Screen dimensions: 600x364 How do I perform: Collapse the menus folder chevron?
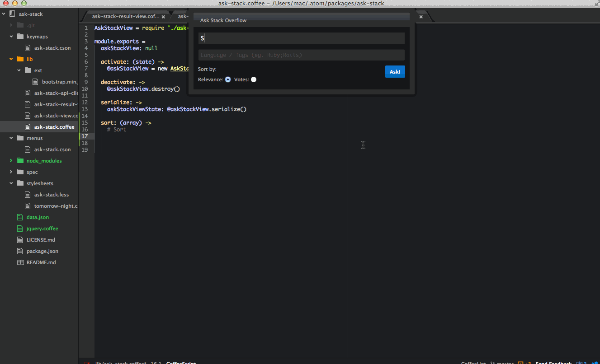tap(11, 138)
